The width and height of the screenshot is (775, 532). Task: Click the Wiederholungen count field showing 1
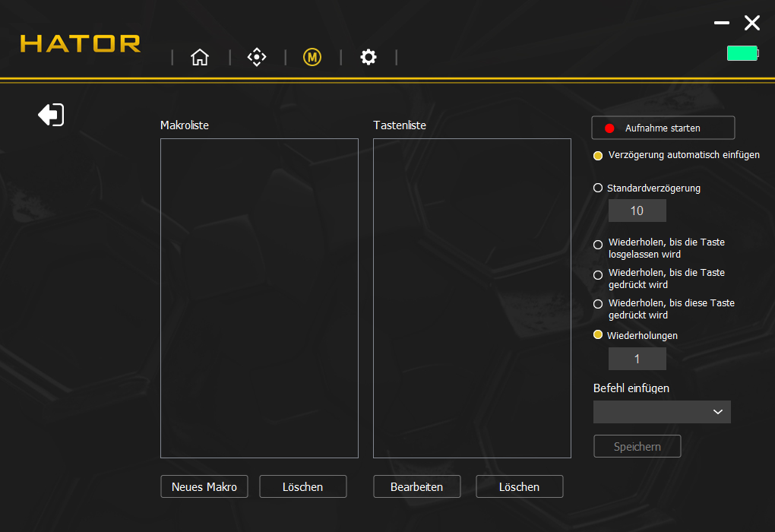(637, 359)
